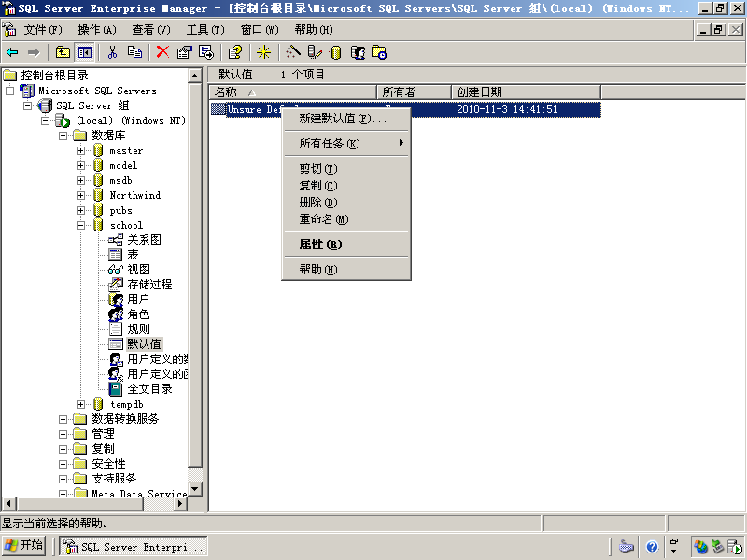Click the 开始 Start button

click(24, 546)
